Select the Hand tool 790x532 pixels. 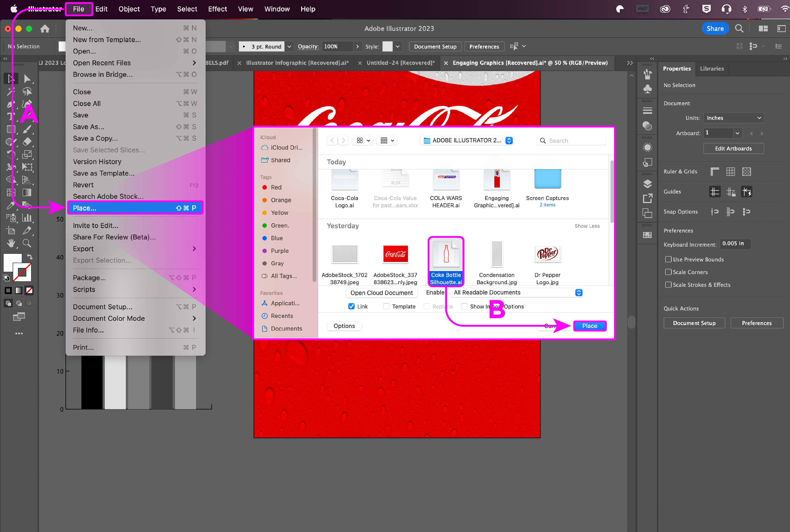(11, 243)
